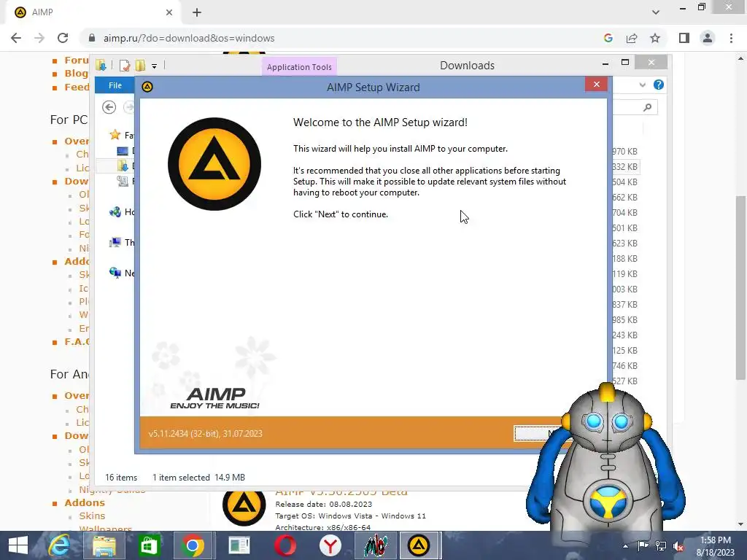Click the search magnifier in Downloads window
The image size is (747, 560).
click(647, 108)
